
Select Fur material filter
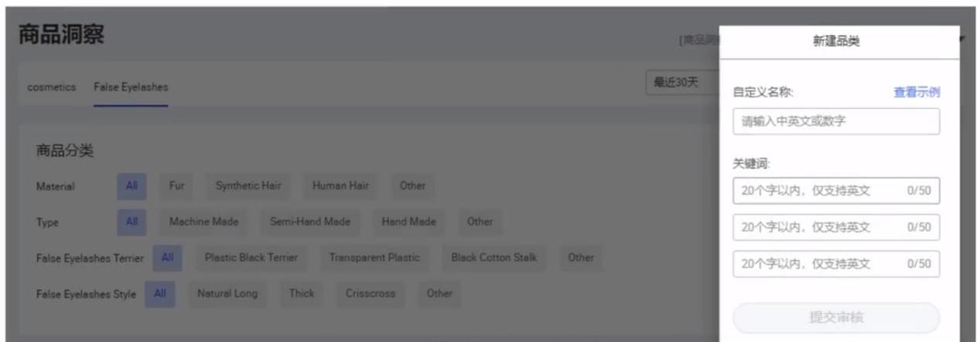(176, 186)
